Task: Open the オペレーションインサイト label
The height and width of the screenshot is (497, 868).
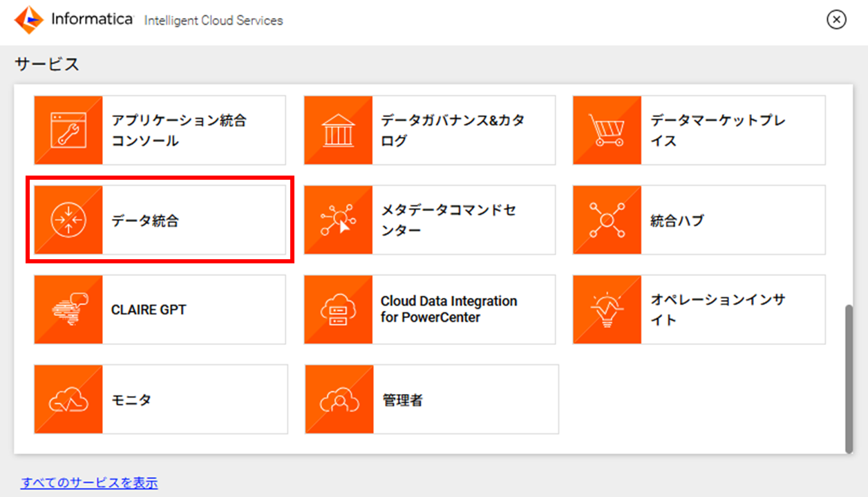Action: [x=718, y=310]
